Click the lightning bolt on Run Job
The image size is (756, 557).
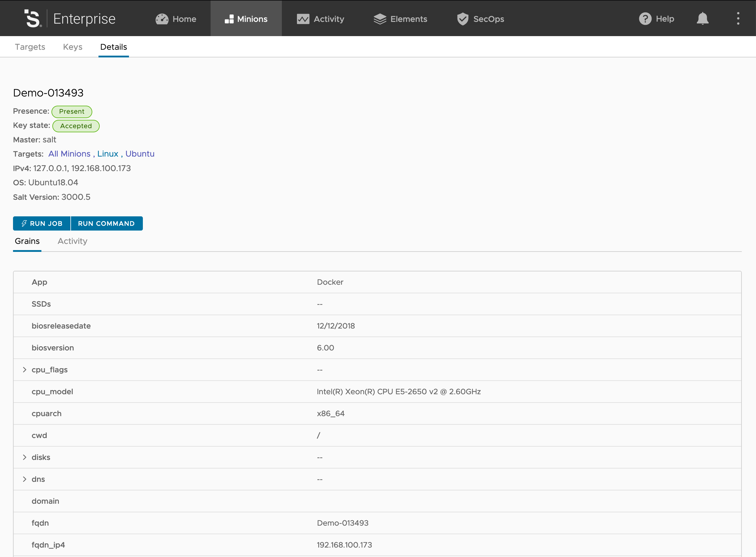(24, 223)
